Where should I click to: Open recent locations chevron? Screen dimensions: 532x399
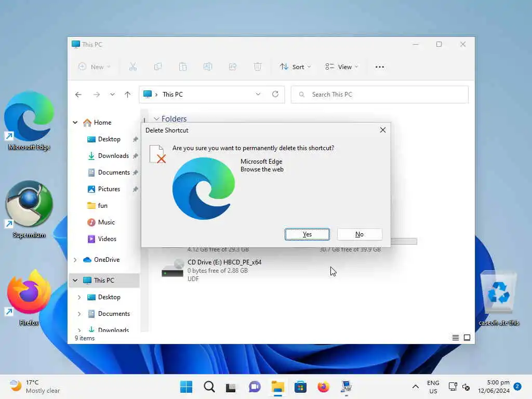pos(112,95)
